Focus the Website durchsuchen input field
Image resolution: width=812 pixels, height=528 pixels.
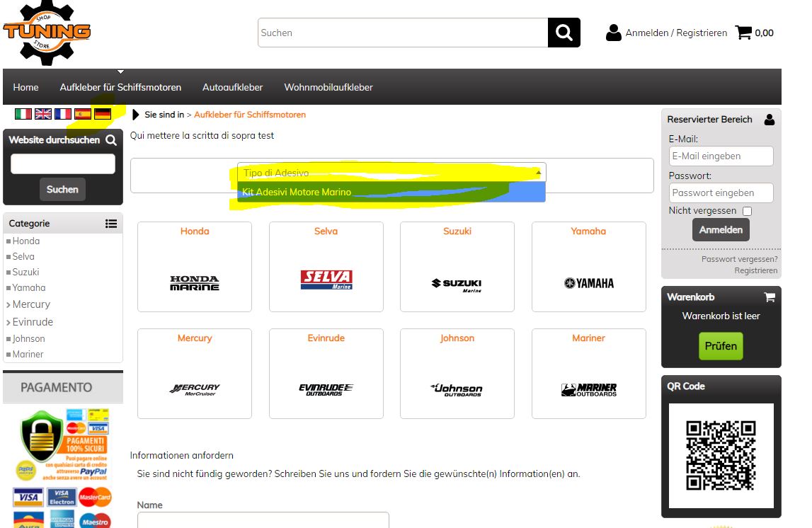63,163
